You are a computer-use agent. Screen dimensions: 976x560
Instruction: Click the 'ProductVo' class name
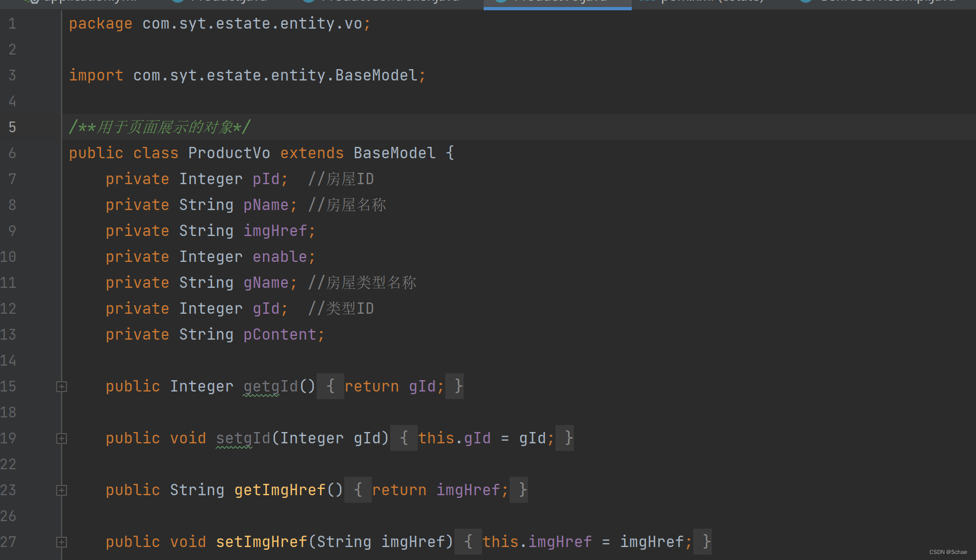(x=229, y=153)
